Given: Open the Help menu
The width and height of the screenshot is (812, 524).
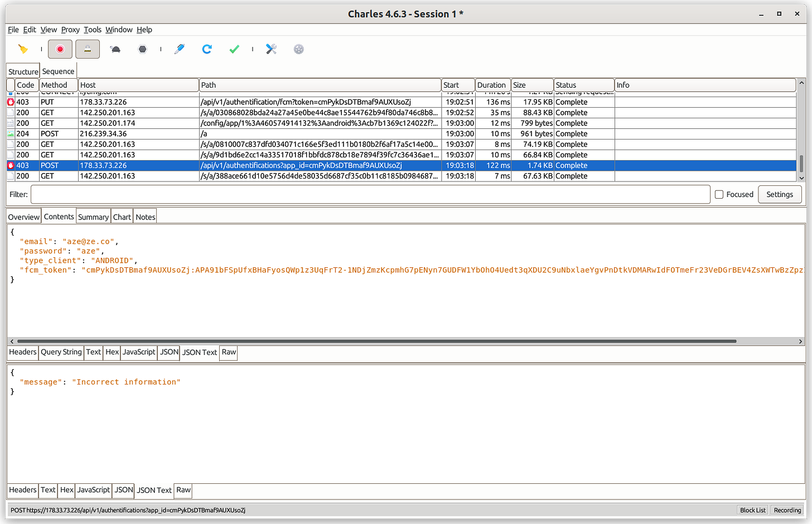Looking at the screenshot, I should pos(144,30).
